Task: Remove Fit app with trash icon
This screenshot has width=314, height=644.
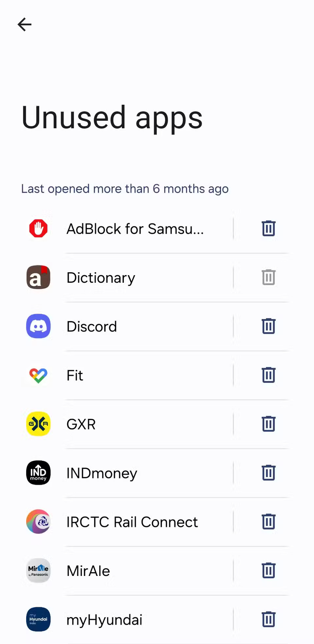Action: point(268,375)
